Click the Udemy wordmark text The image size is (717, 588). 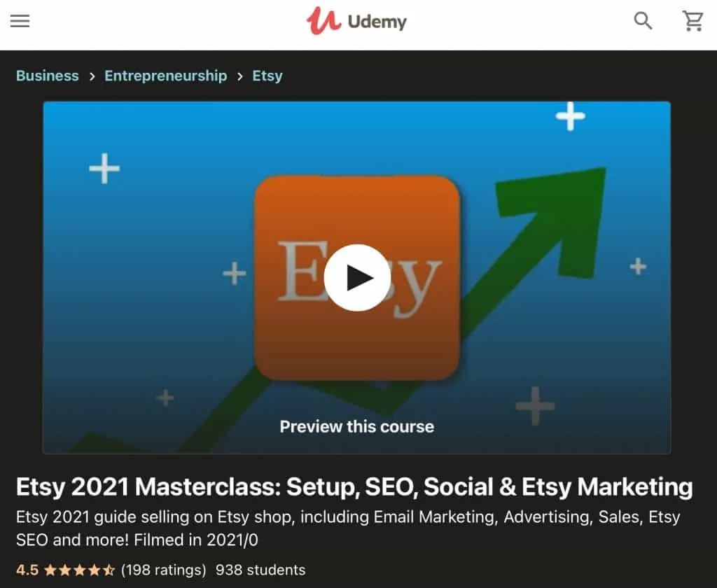377,22
